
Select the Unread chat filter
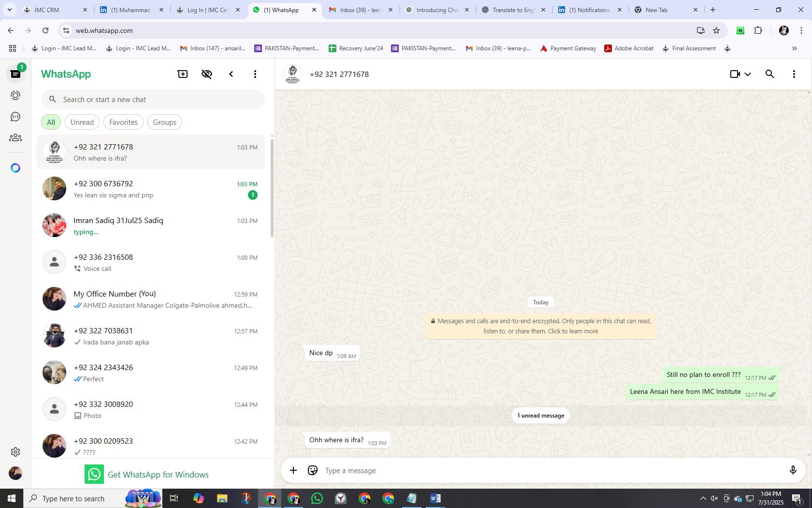click(82, 122)
